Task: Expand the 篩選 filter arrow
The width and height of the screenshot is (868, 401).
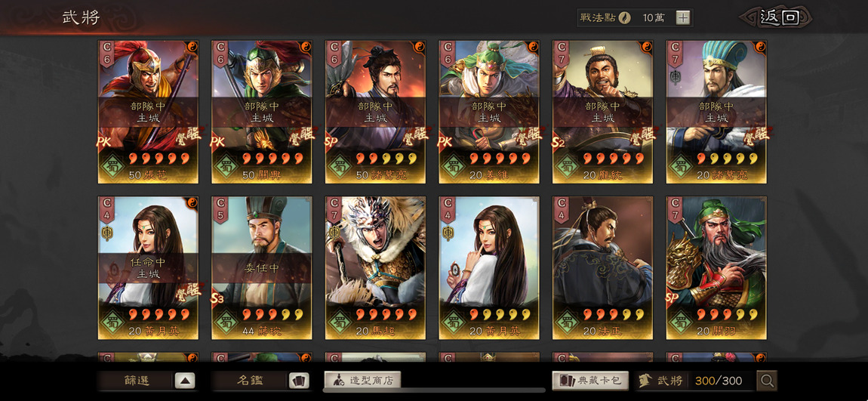Action: pos(185,381)
